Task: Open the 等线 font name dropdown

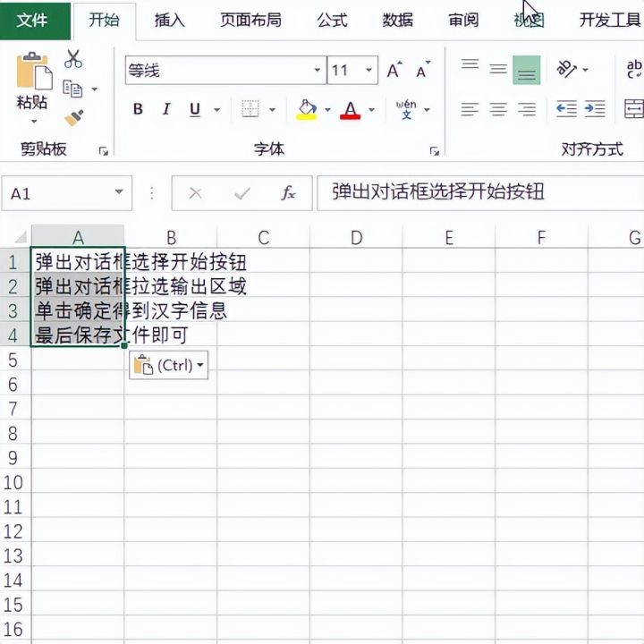Action: [x=318, y=70]
